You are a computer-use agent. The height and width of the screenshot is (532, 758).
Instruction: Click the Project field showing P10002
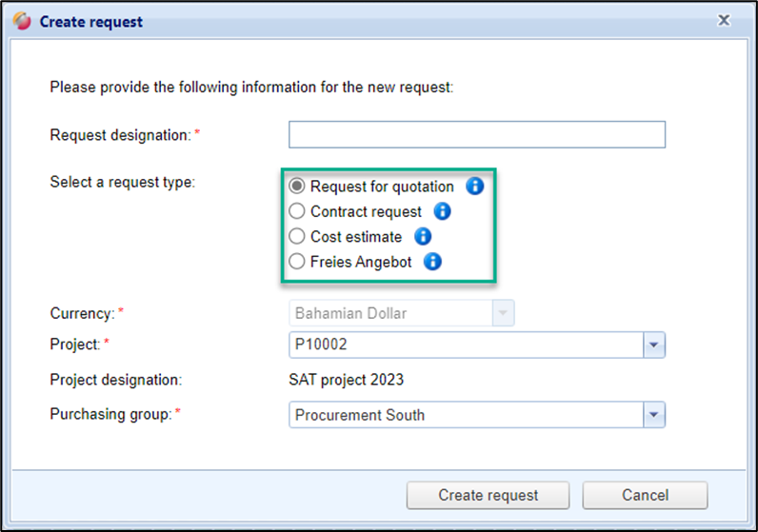tap(466, 345)
